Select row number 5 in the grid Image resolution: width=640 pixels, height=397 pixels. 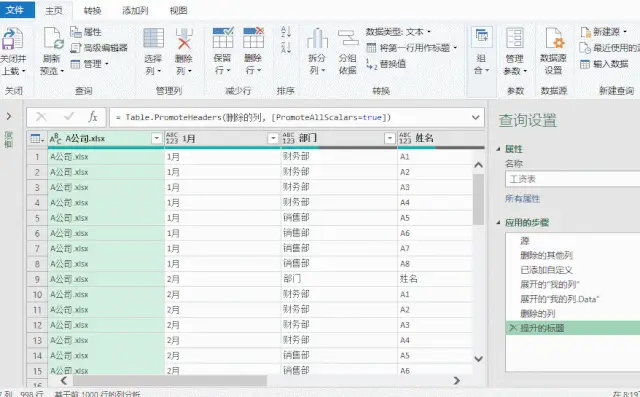coord(37,218)
